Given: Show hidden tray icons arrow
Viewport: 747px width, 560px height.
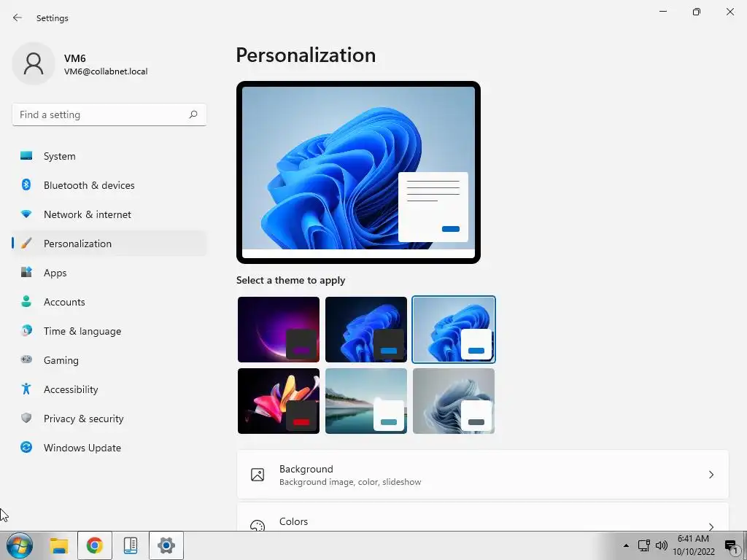Looking at the screenshot, I should [x=626, y=545].
